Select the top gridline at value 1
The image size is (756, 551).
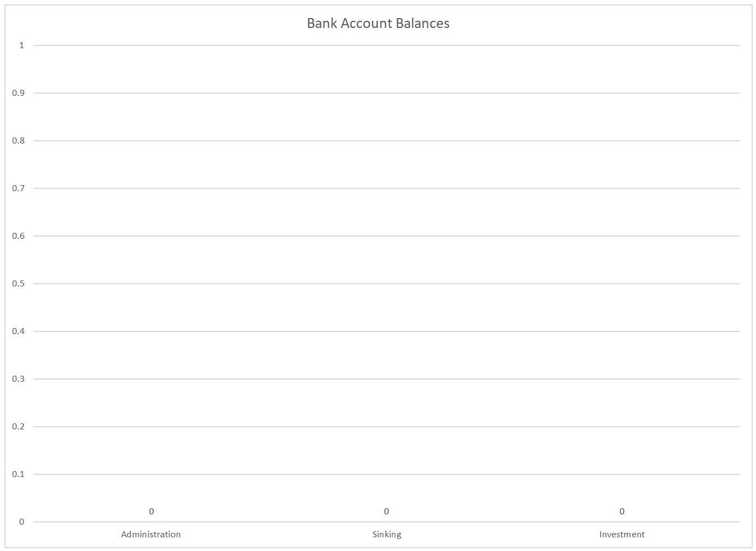coord(387,45)
